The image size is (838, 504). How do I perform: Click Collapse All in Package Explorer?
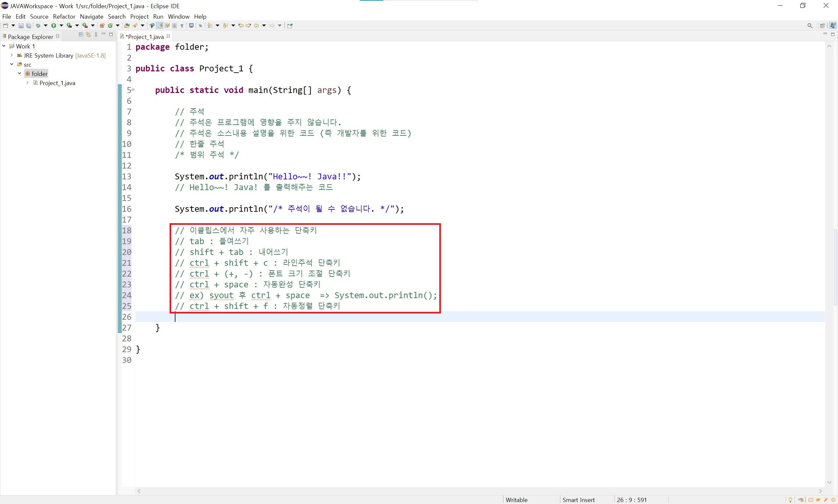coord(81,35)
